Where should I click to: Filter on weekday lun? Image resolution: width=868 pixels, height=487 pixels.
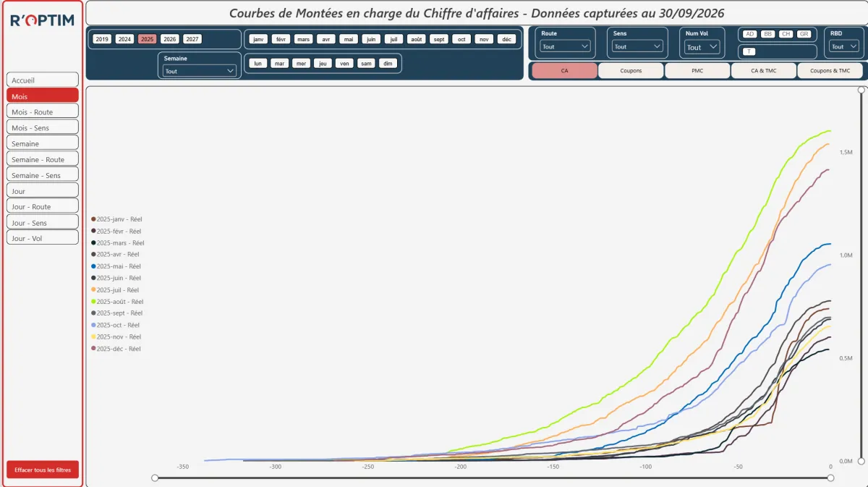pyautogui.click(x=258, y=63)
